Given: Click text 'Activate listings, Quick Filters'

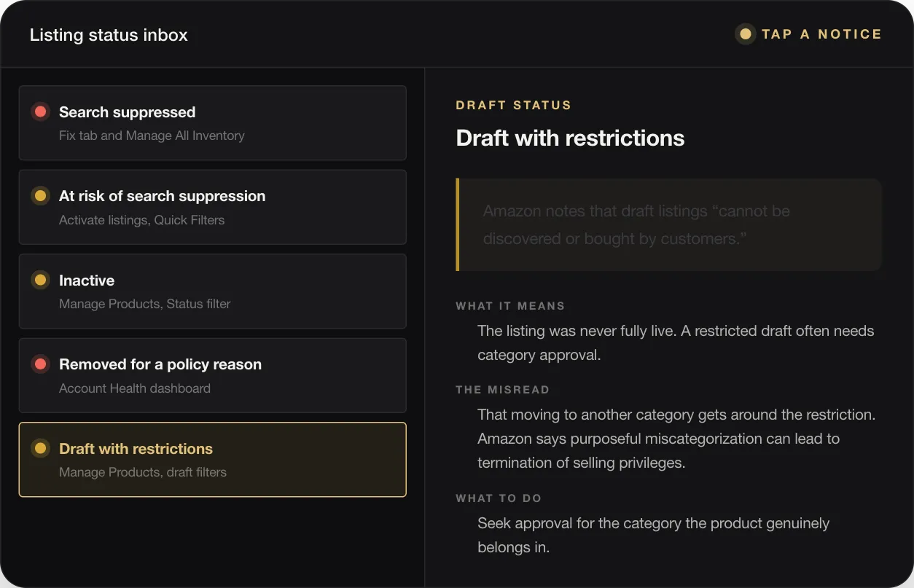Looking at the screenshot, I should [x=141, y=220].
